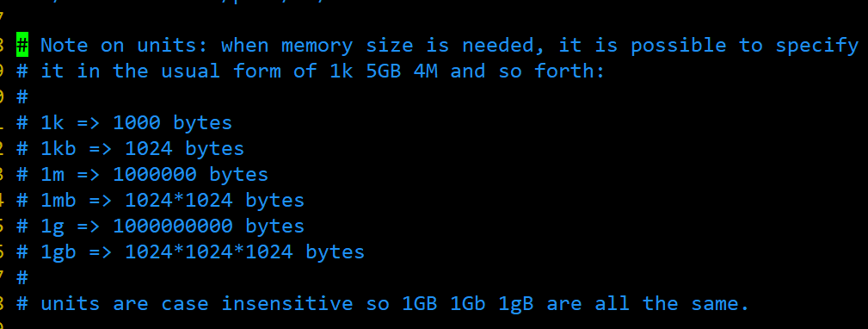Click the word 'insensitive' in last line

coord(286,303)
